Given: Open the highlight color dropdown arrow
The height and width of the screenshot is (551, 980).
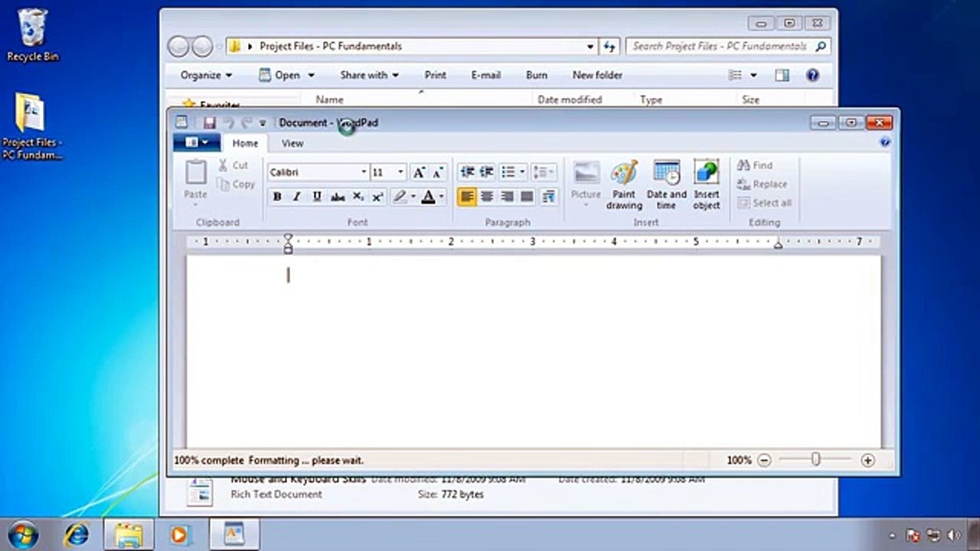Looking at the screenshot, I should 413,197.
